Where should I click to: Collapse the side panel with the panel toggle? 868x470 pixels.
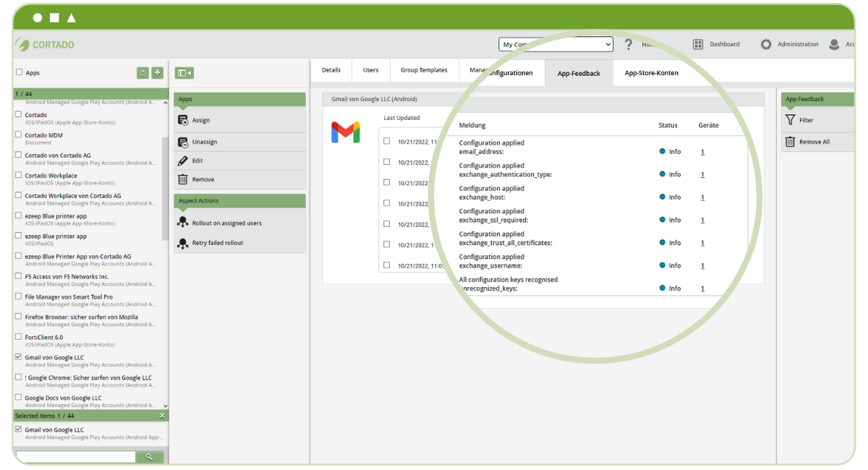pos(185,72)
